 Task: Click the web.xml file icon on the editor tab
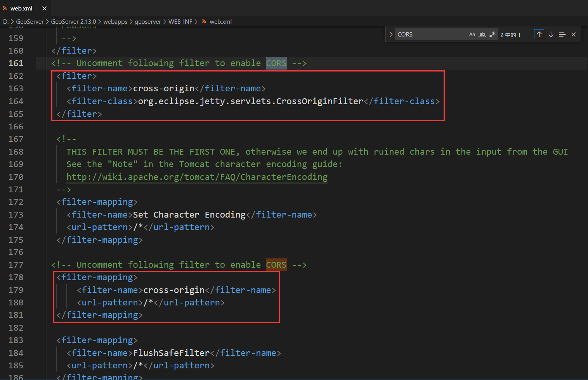5,8
